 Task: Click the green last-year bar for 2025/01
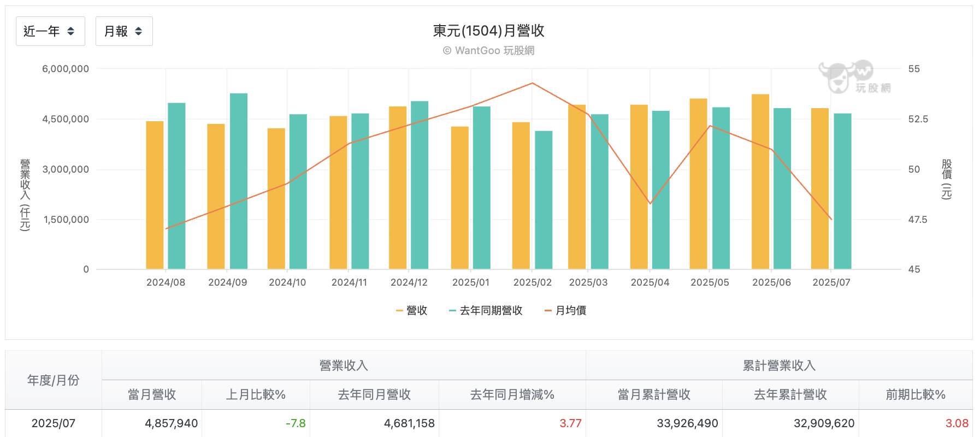(x=482, y=188)
